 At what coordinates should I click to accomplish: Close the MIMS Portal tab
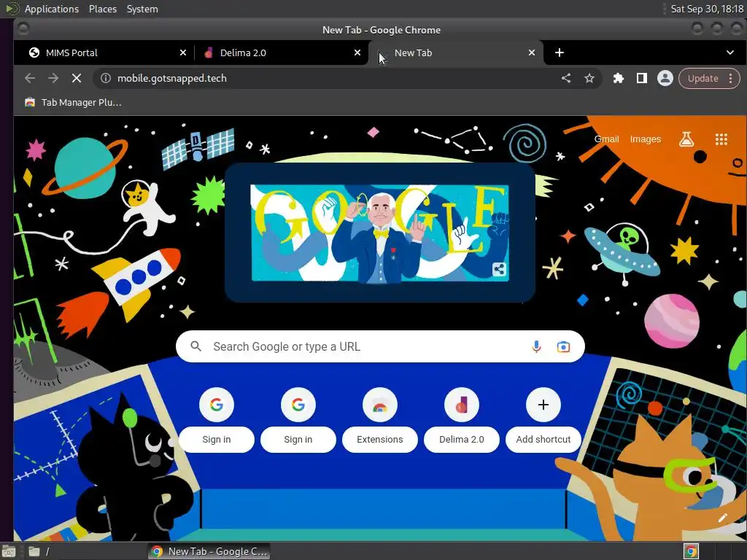183,52
